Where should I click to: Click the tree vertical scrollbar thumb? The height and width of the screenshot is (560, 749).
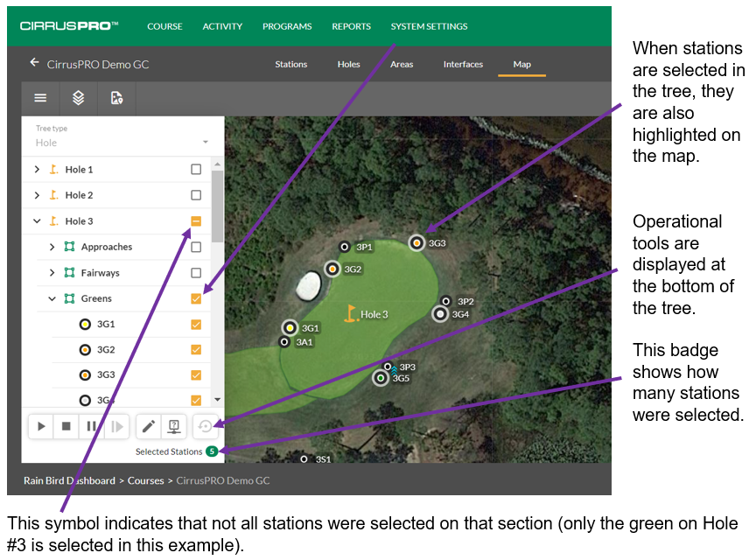(217, 206)
